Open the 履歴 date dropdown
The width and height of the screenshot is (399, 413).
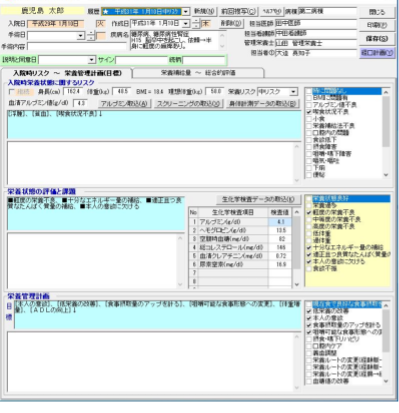tap(186, 12)
